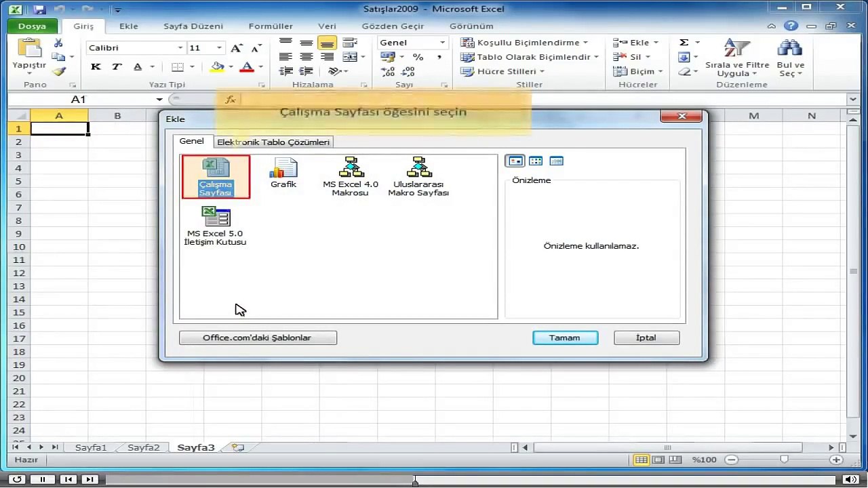
Task: Select the Grafik chart item
Action: point(283,172)
